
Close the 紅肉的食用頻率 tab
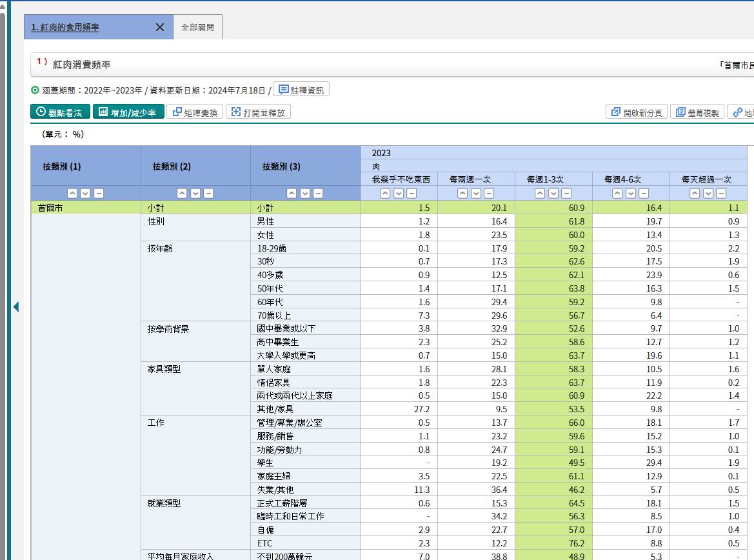(160, 27)
